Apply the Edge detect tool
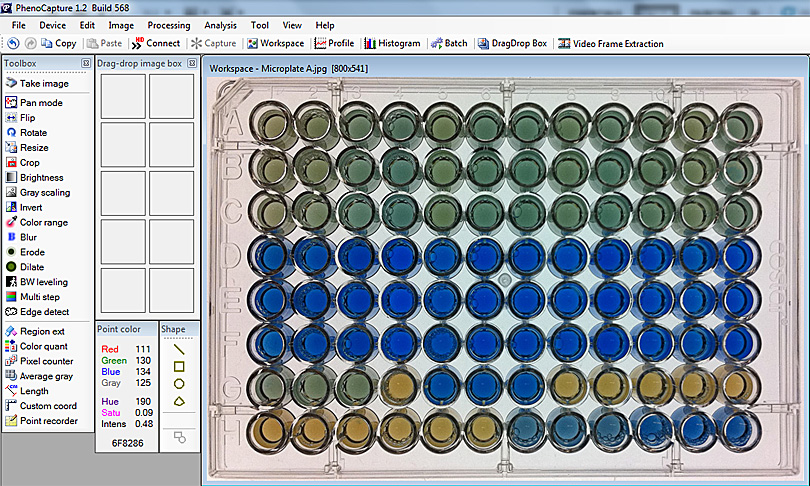 pos(44,312)
